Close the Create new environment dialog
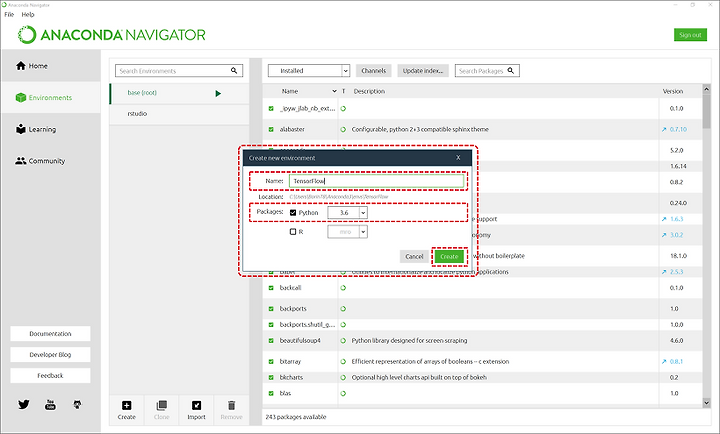Viewport: 720px width, 434px height. (x=458, y=158)
